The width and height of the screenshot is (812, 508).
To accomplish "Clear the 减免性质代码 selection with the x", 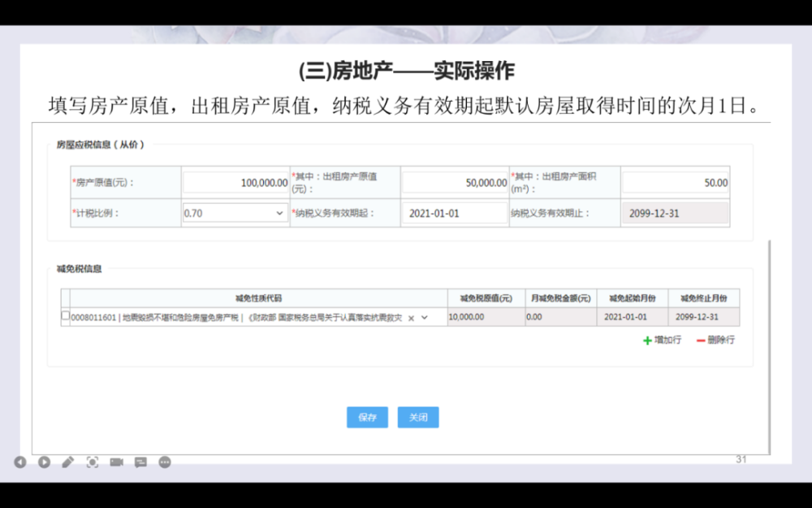I will (411, 318).
